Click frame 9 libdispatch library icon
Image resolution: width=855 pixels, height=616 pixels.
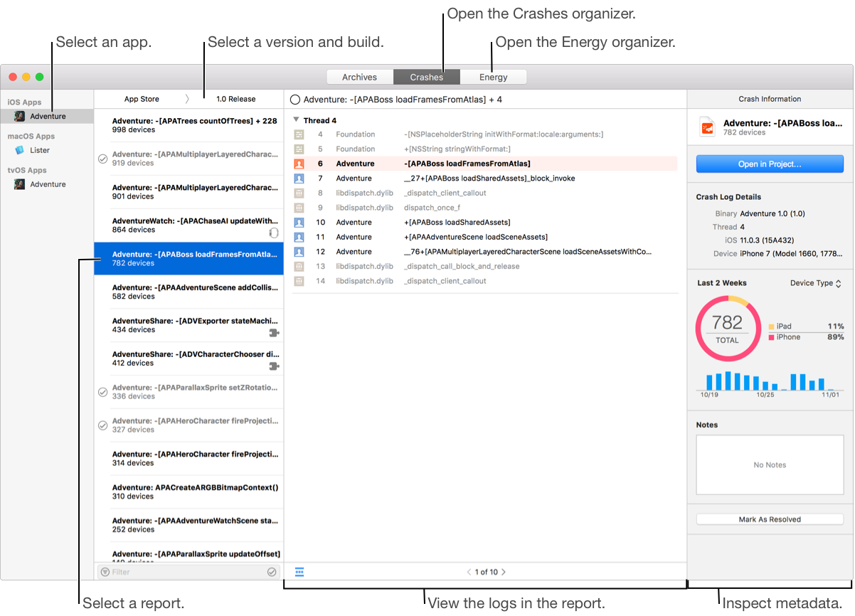299,208
